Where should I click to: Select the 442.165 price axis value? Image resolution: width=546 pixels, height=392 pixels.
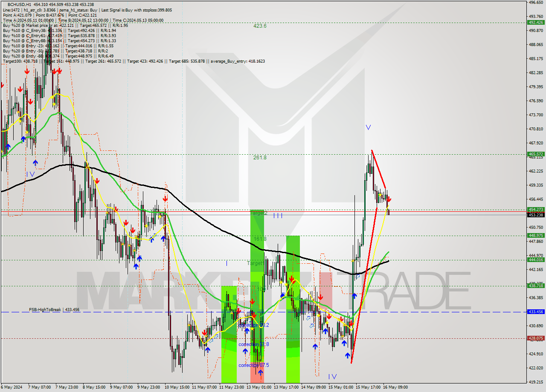(x=535, y=270)
